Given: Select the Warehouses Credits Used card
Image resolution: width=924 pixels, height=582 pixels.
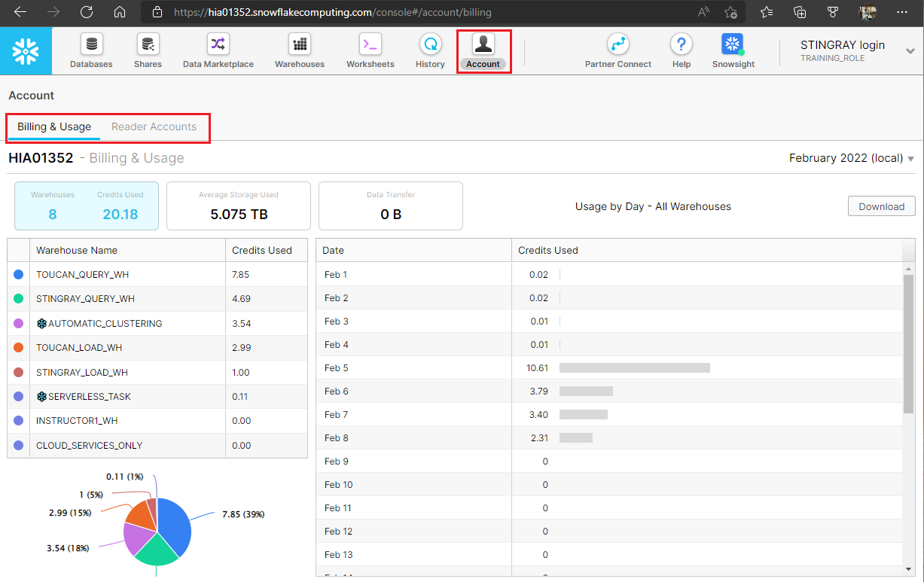Looking at the screenshot, I should pyautogui.click(x=87, y=206).
